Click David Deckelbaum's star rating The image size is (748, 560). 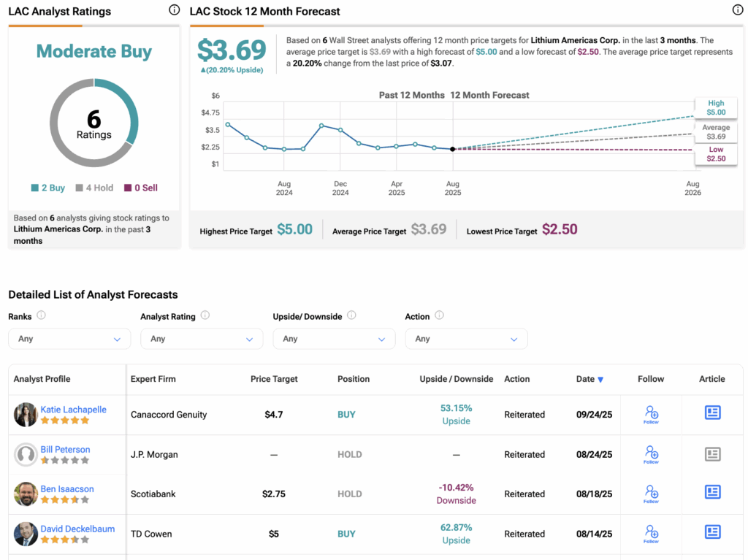65,540
